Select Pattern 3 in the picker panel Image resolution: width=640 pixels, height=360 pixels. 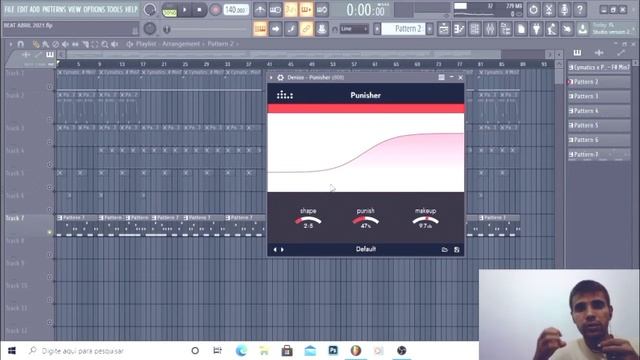pyautogui.click(x=599, y=96)
